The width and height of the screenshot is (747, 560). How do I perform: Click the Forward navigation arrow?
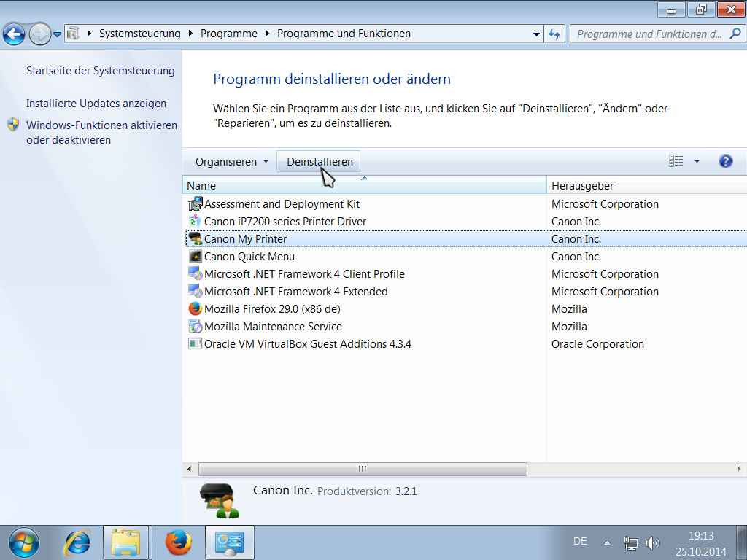click(40, 34)
